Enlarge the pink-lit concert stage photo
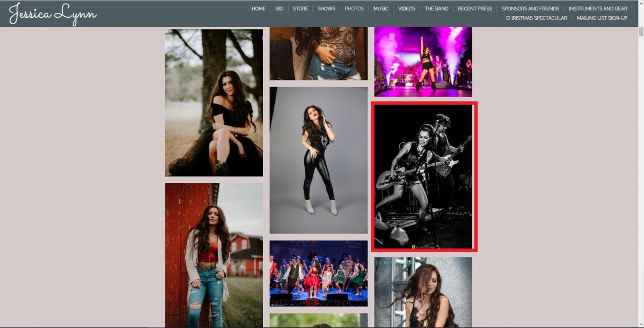The width and height of the screenshot is (644, 328). (423, 62)
